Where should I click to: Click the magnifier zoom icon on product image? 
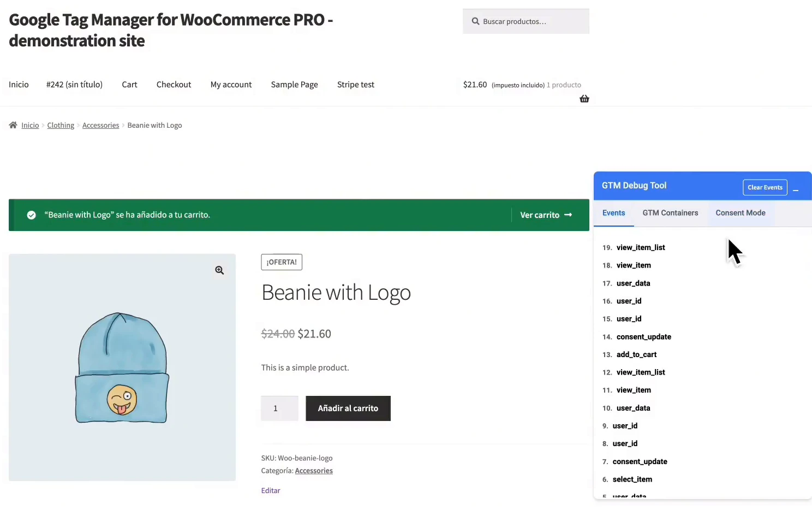tap(219, 270)
